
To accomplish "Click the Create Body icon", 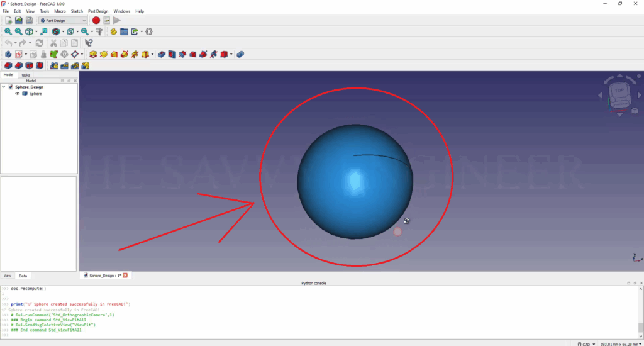I will [8, 54].
